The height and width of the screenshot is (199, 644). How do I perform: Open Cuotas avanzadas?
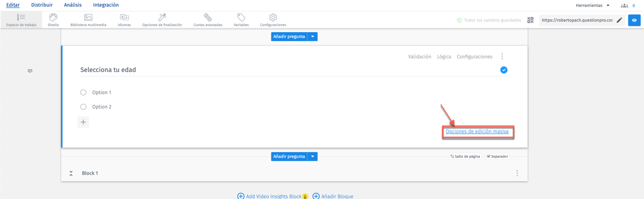coord(208,20)
